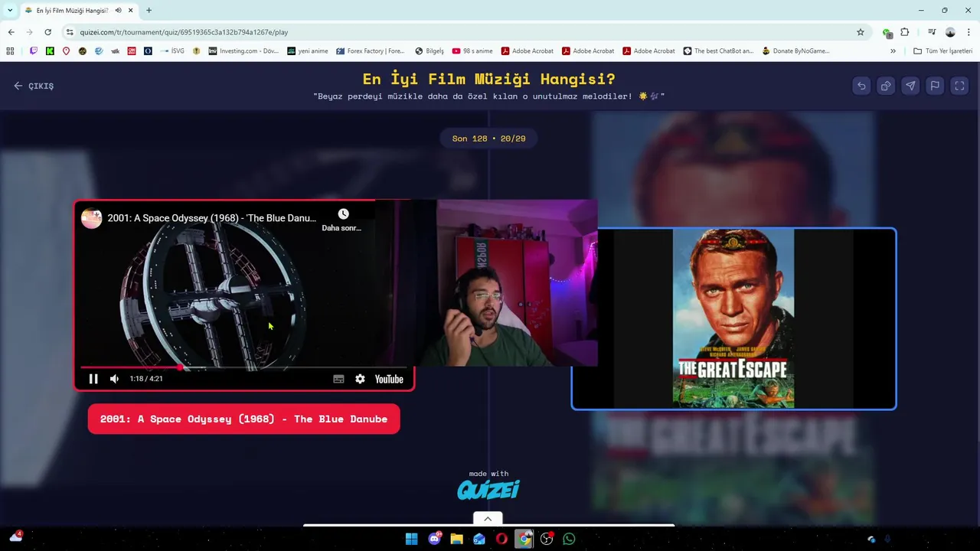Image resolution: width=980 pixels, height=551 pixels.
Task: Open the Forex Factory bookmark
Action: pos(371,51)
